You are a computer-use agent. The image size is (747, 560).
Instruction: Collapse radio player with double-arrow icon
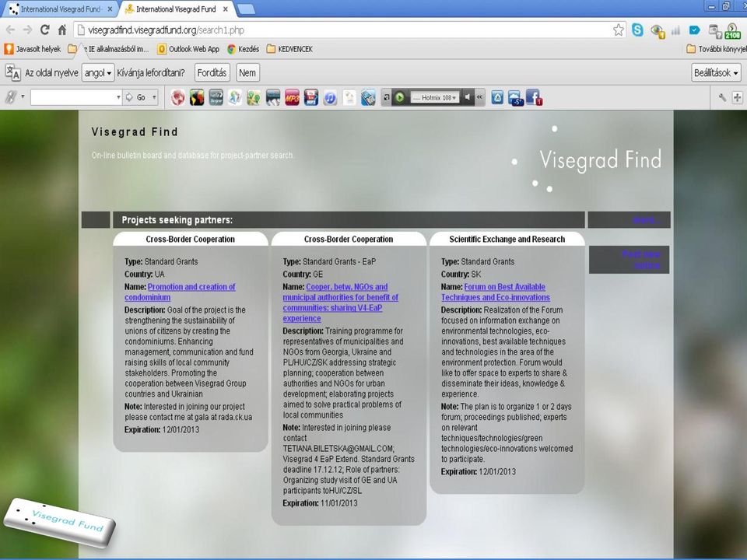pos(479,97)
